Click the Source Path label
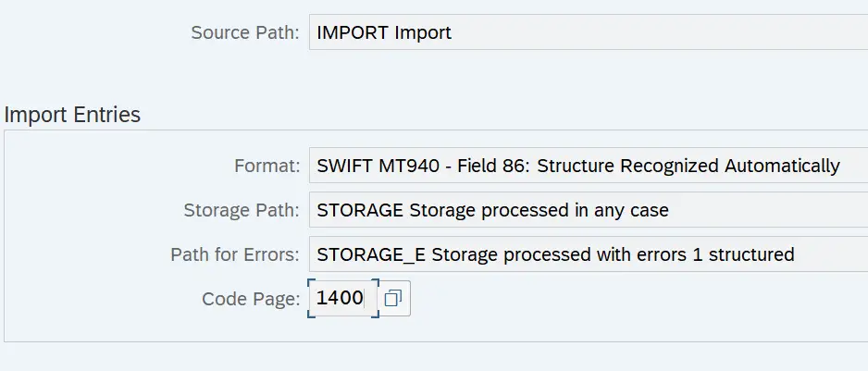This screenshot has height=371, width=868. [x=245, y=32]
